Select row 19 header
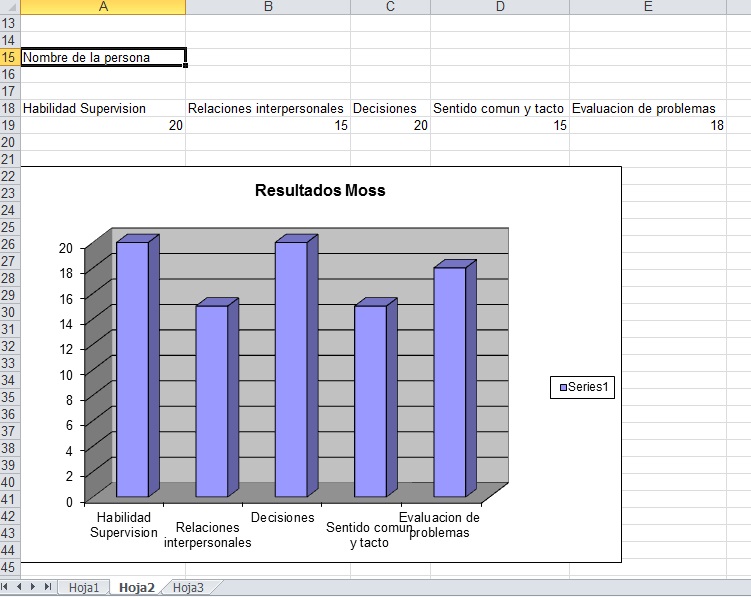Viewport: 751px width, 597px height. click(9, 126)
